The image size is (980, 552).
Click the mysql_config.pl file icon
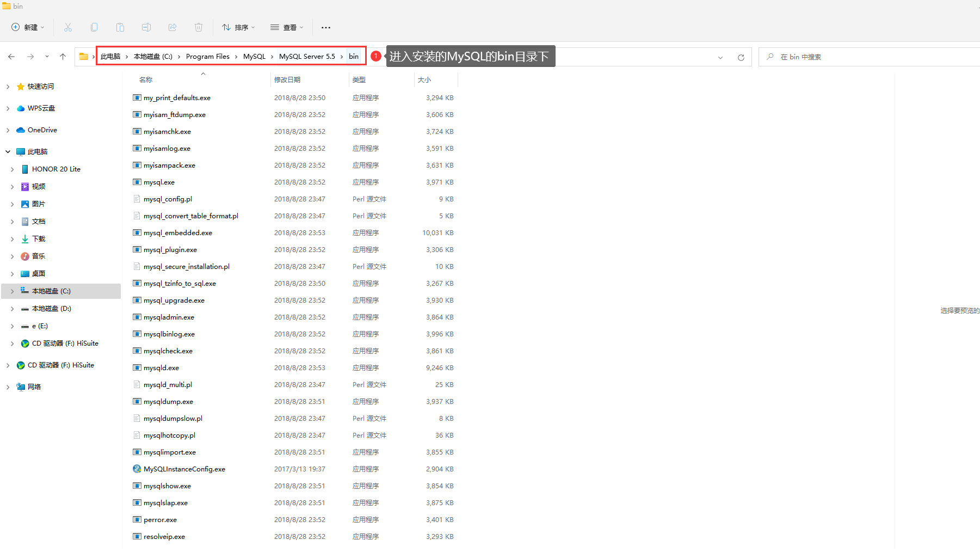(x=137, y=199)
